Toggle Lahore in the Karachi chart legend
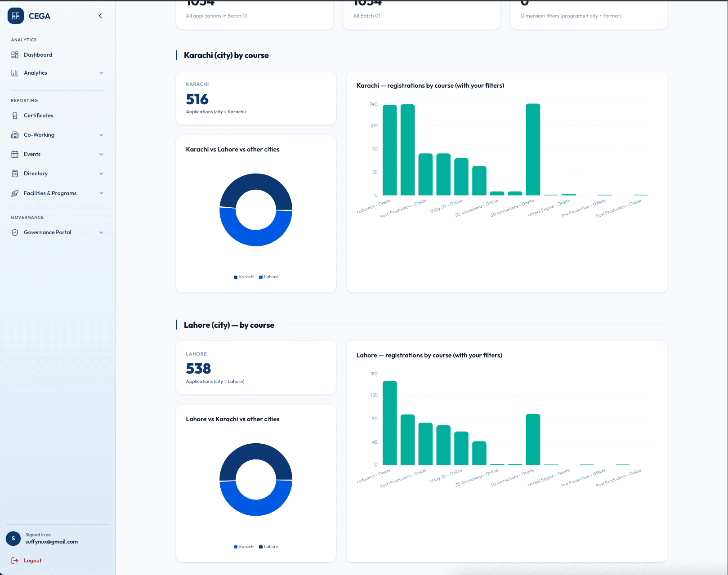The image size is (728, 575). click(x=268, y=277)
